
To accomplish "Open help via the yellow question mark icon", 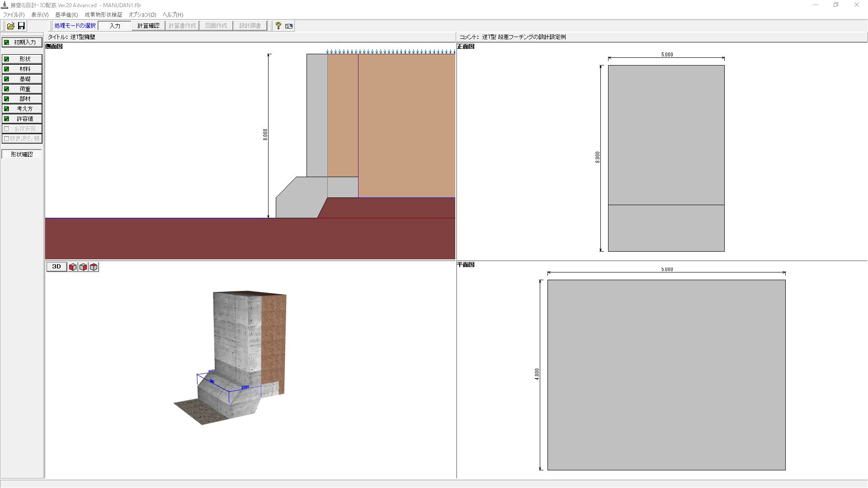I will (278, 26).
